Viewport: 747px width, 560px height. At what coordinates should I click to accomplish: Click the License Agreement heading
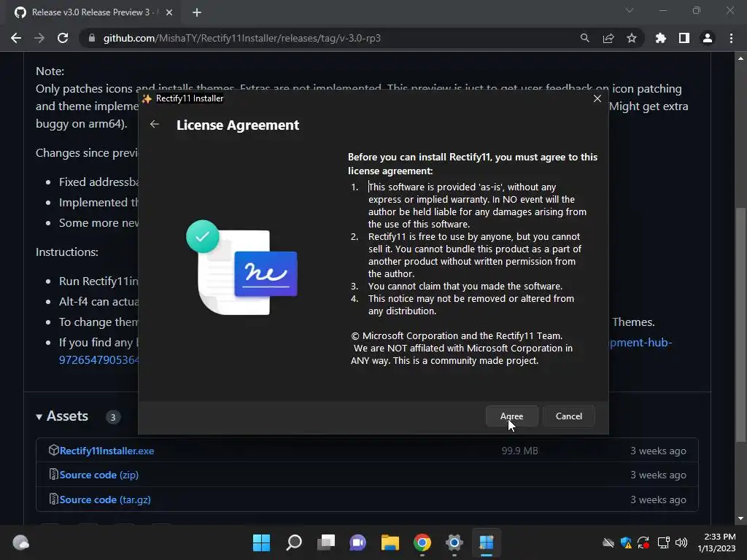coord(238,125)
